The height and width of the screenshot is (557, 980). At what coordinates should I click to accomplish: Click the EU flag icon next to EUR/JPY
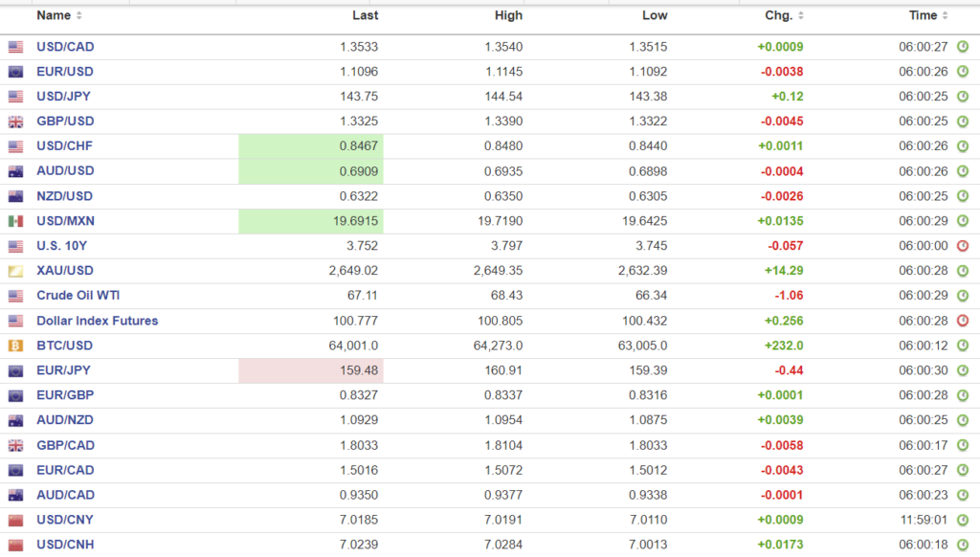[x=15, y=370]
